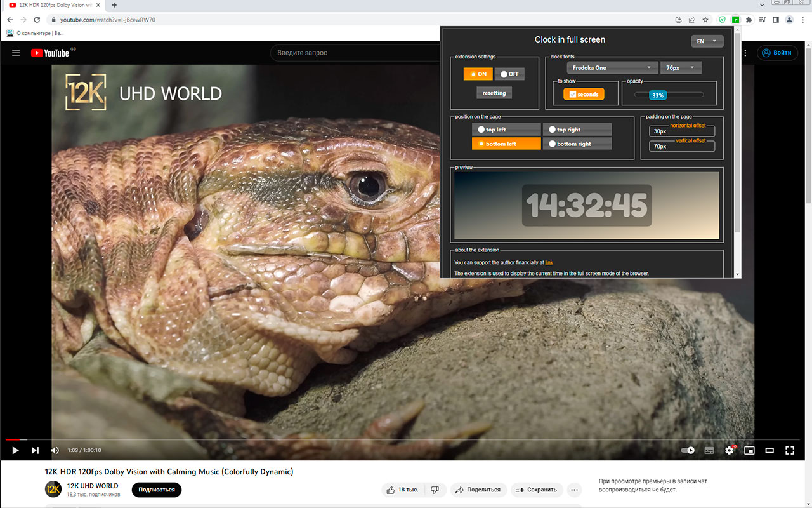Switch to theater mode
This screenshot has width=812, height=508.
click(769, 450)
